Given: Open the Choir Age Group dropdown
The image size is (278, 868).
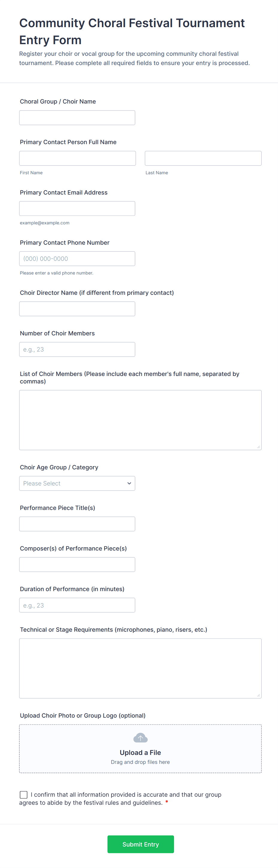Looking at the screenshot, I should (x=77, y=483).
